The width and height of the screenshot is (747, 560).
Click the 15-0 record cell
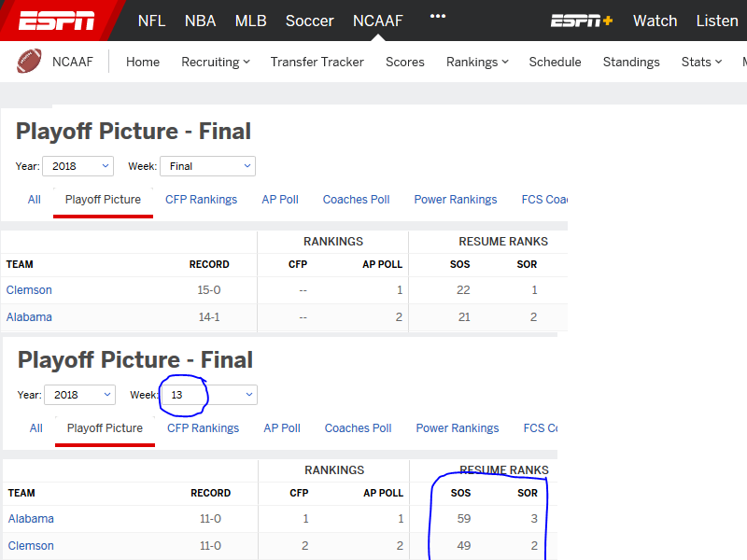pyautogui.click(x=209, y=290)
